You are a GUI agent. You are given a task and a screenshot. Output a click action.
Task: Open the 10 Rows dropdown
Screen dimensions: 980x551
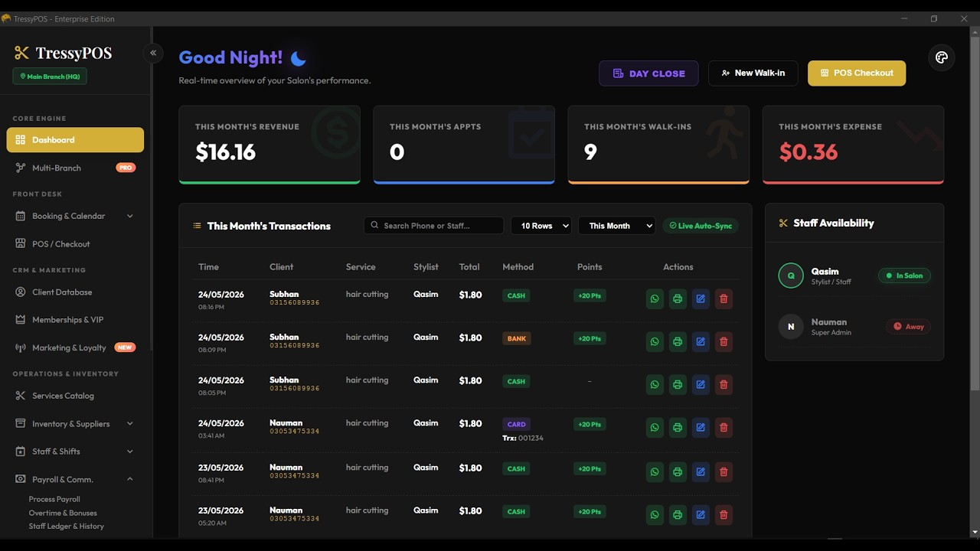[541, 226]
